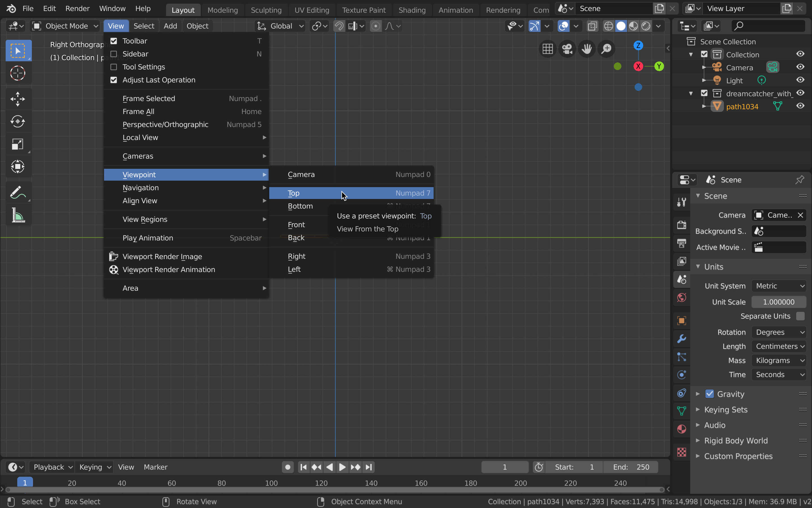The height and width of the screenshot is (508, 812).
Task: Open the Output properties tab
Action: coord(681,243)
